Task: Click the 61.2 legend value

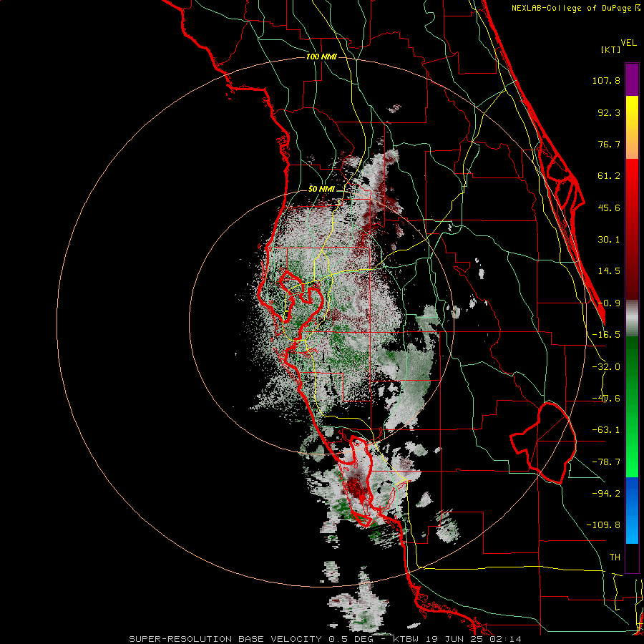Action: [609, 176]
